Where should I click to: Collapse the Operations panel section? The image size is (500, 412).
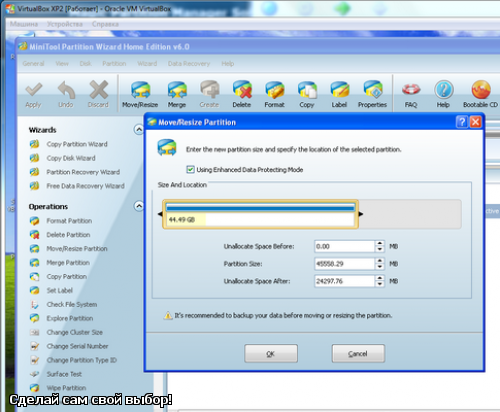[x=139, y=206]
